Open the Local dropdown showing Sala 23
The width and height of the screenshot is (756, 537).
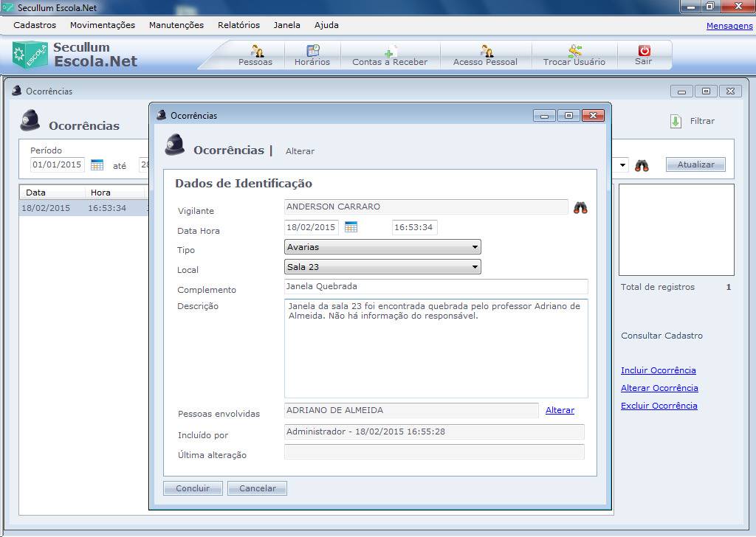(x=382, y=267)
